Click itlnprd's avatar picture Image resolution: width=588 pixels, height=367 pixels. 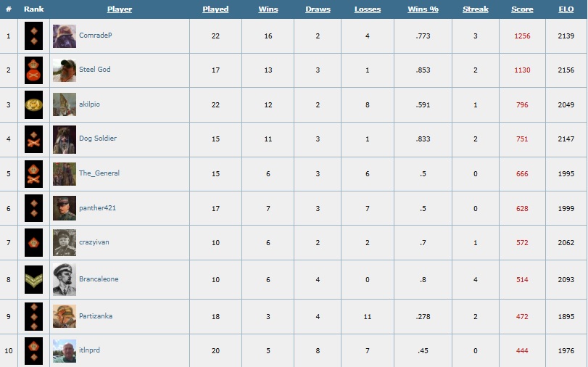tap(65, 351)
